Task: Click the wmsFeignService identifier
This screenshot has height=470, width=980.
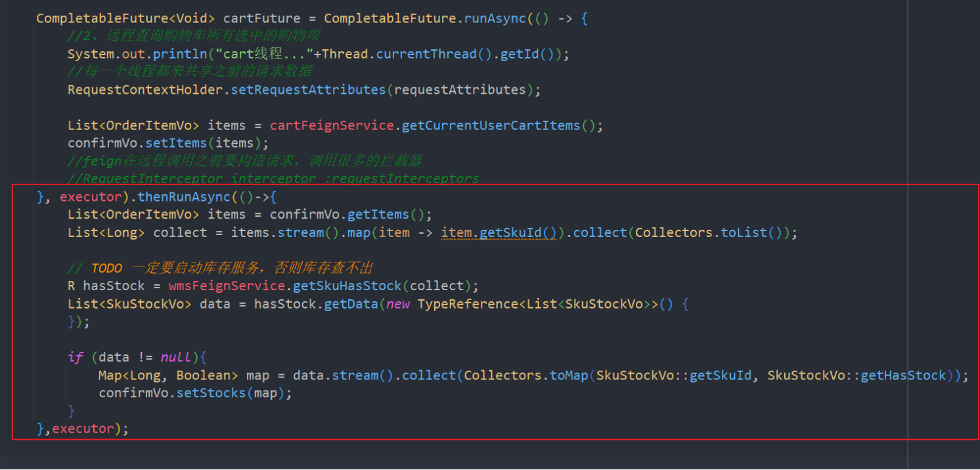Action: [x=227, y=286]
